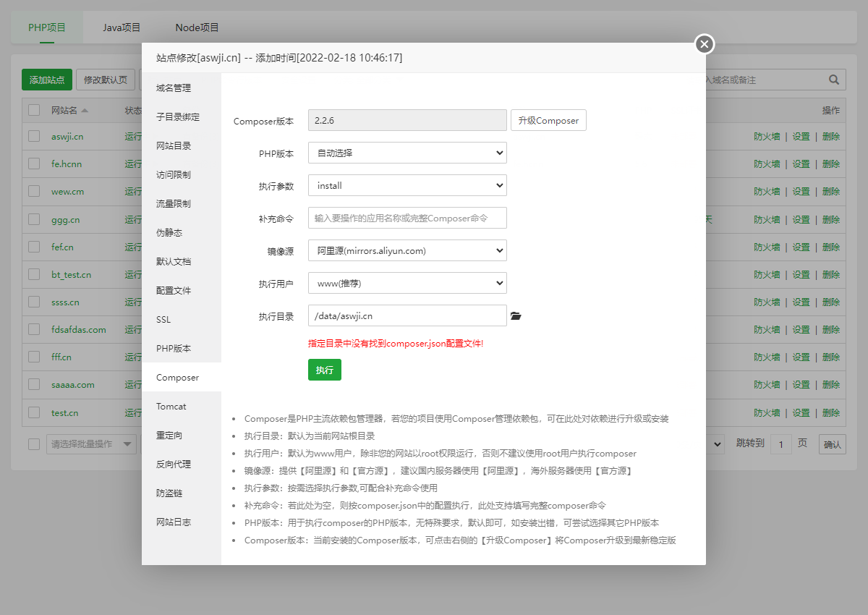
Task: Open the 执行用户 dropdown
Action: 407,283
